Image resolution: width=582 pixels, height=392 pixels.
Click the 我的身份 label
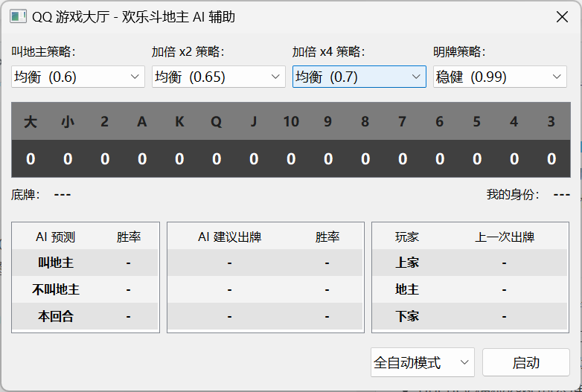pyautogui.click(x=513, y=194)
